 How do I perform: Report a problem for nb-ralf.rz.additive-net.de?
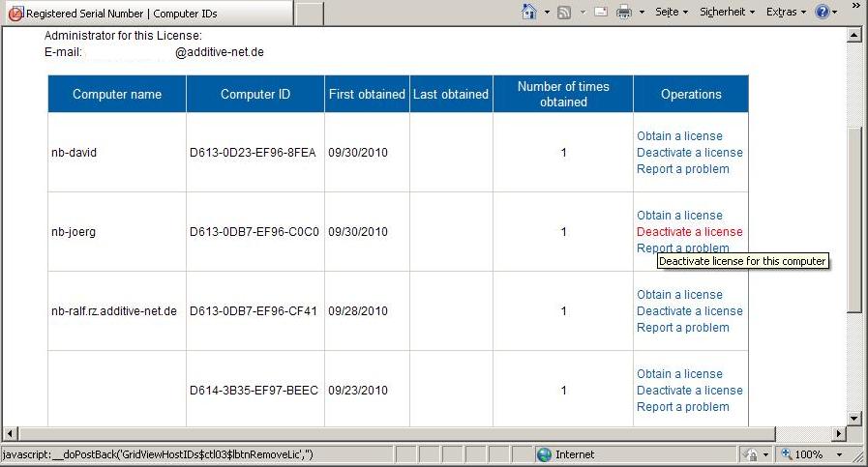coord(682,328)
